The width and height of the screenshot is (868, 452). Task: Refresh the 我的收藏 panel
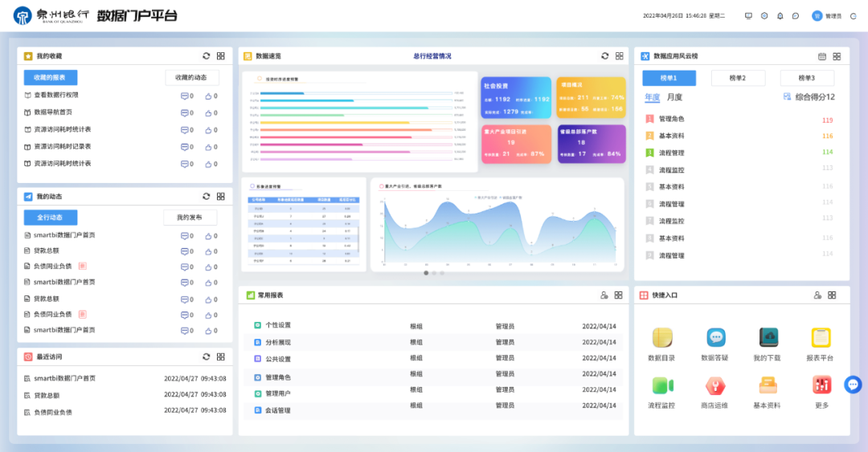(x=207, y=56)
